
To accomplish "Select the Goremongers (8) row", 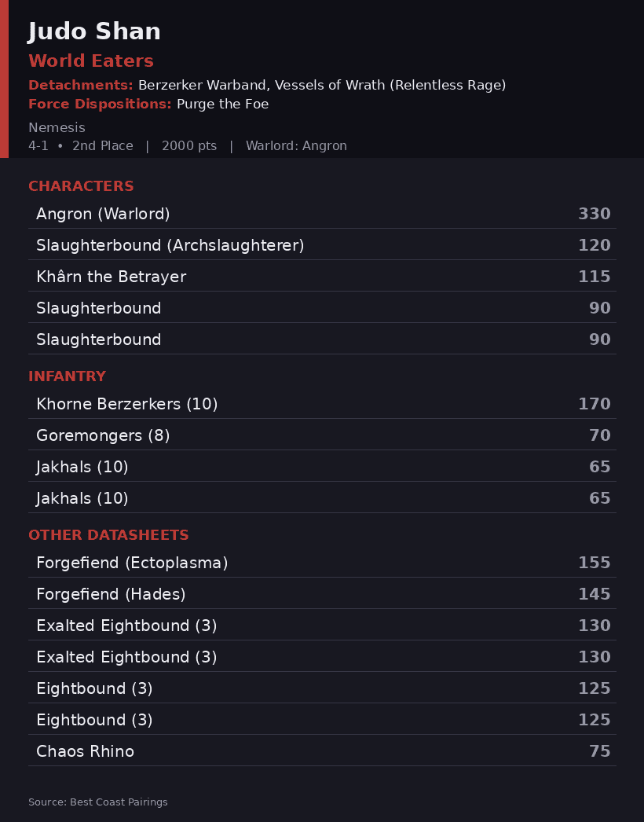I will (x=322, y=435).
